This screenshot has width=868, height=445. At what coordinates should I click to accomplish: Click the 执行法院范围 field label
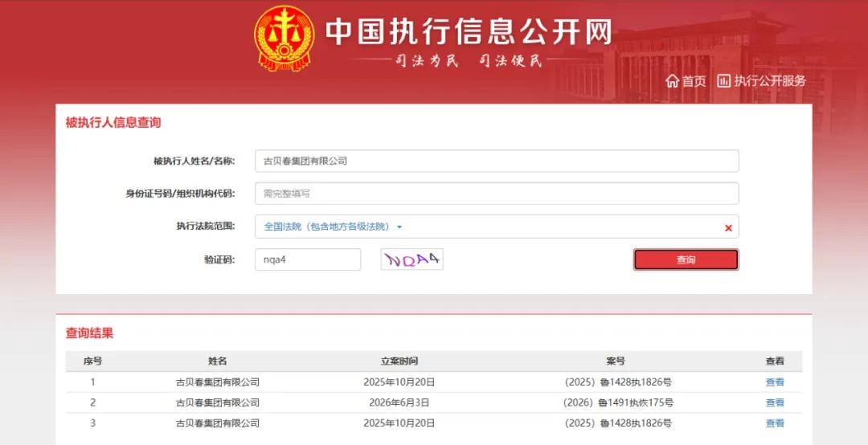pos(206,226)
